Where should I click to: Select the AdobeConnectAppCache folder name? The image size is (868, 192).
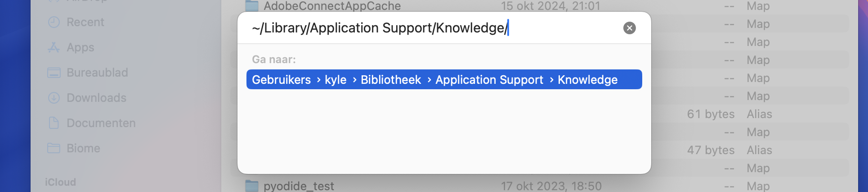(332, 6)
